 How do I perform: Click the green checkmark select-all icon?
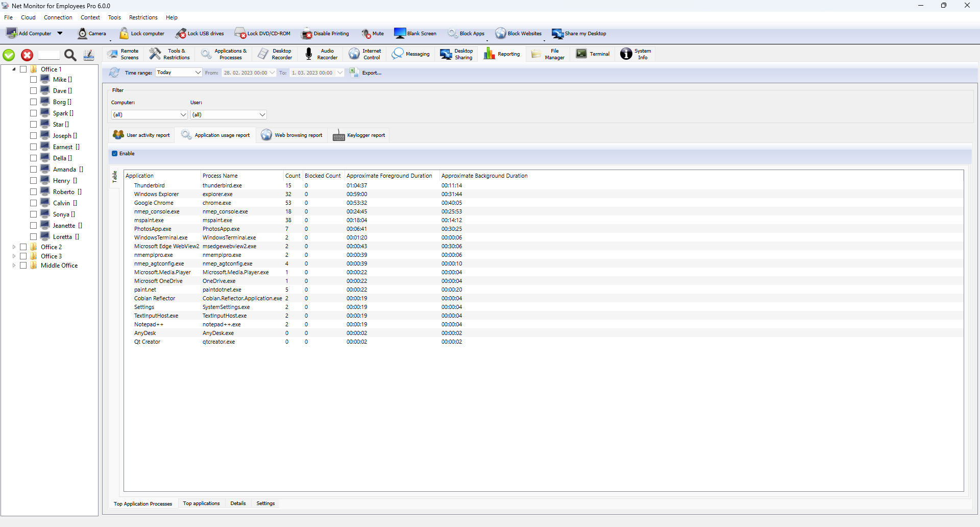pos(9,55)
